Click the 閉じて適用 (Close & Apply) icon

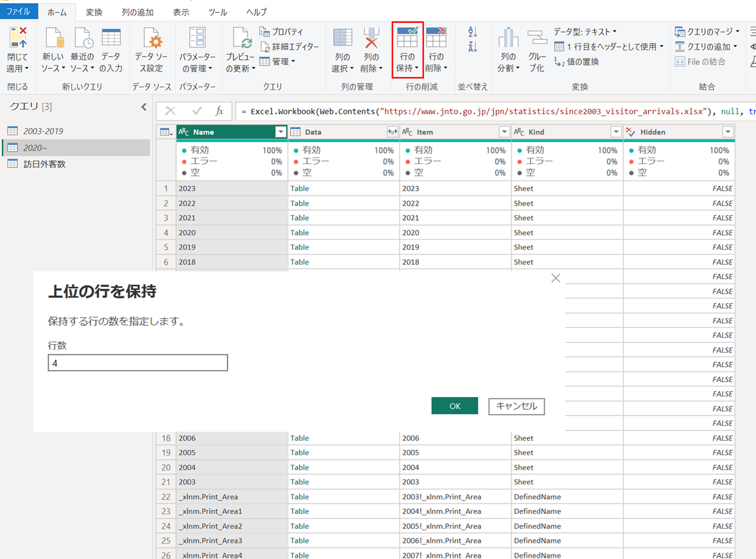pyautogui.click(x=17, y=39)
